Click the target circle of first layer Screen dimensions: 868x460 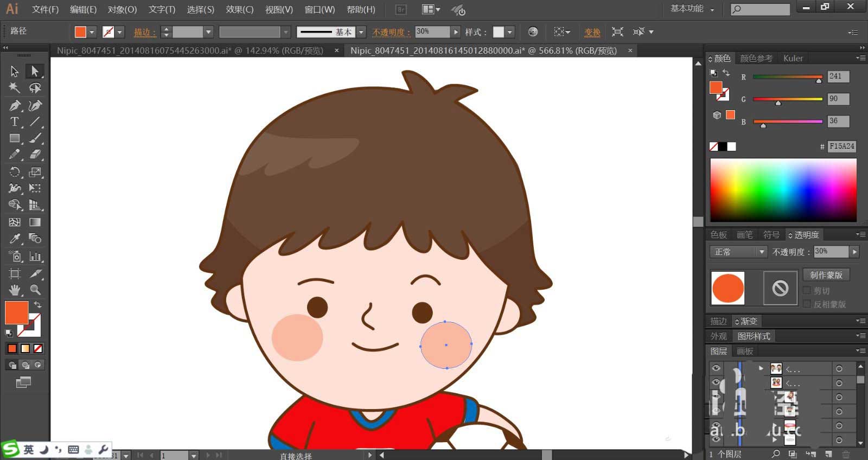(x=839, y=369)
